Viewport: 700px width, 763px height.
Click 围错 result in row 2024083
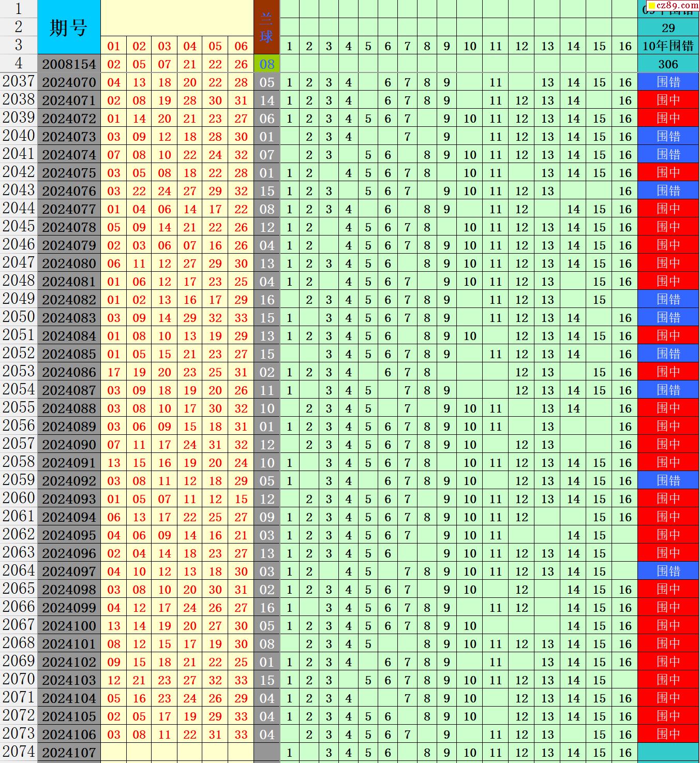(668, 318)
